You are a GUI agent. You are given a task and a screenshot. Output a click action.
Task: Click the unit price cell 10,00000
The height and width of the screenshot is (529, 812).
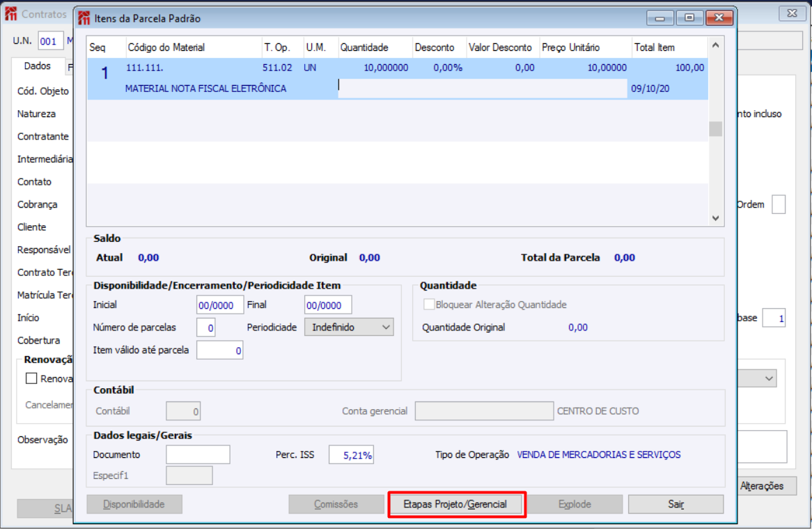(x=607, y=68)
